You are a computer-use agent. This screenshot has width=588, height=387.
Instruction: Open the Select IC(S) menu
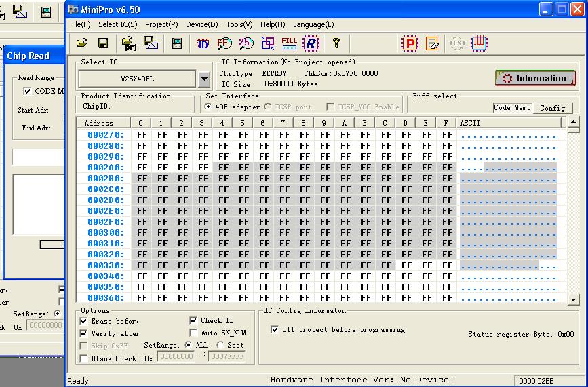pos(118,24)
